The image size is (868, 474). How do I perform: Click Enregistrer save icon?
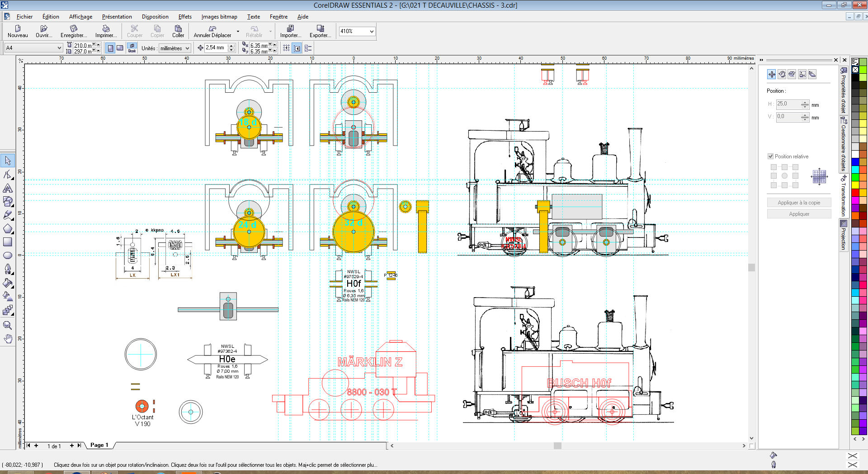pos(74,31)
